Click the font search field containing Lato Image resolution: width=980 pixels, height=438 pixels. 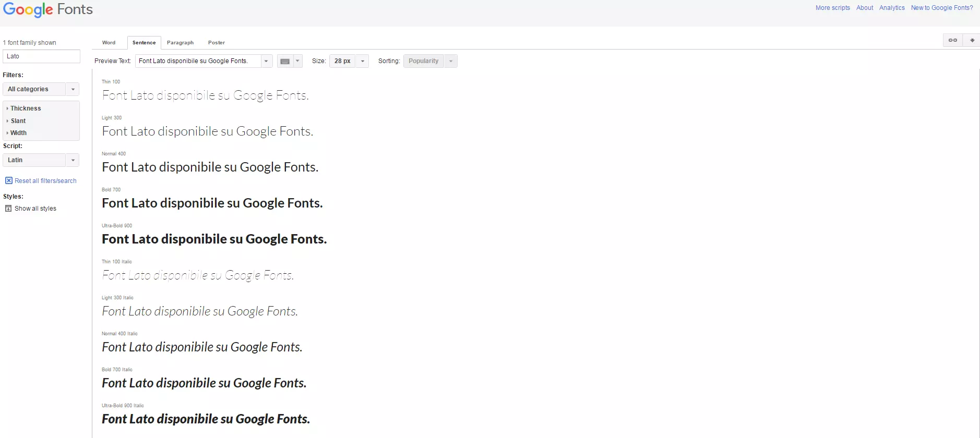pyautogui.click(x=42, y=56)
